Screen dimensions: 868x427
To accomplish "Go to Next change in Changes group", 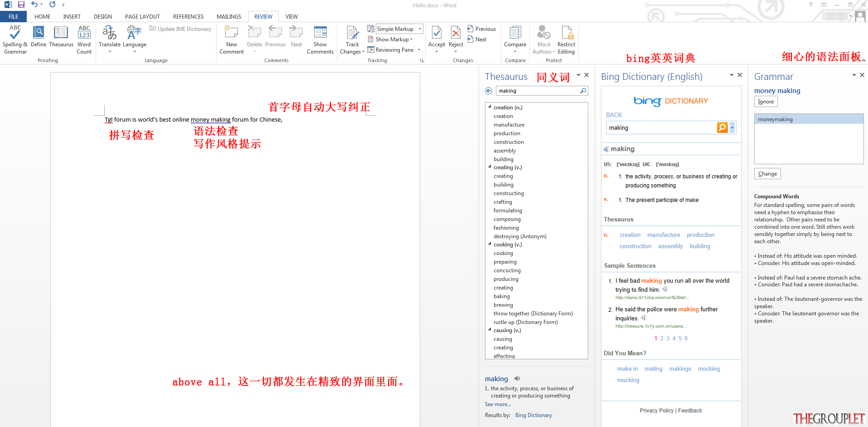I will (477, 39).
